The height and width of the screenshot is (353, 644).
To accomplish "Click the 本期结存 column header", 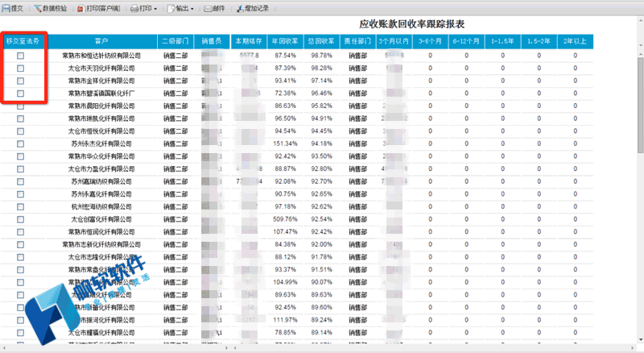I will tap(249, 41).
